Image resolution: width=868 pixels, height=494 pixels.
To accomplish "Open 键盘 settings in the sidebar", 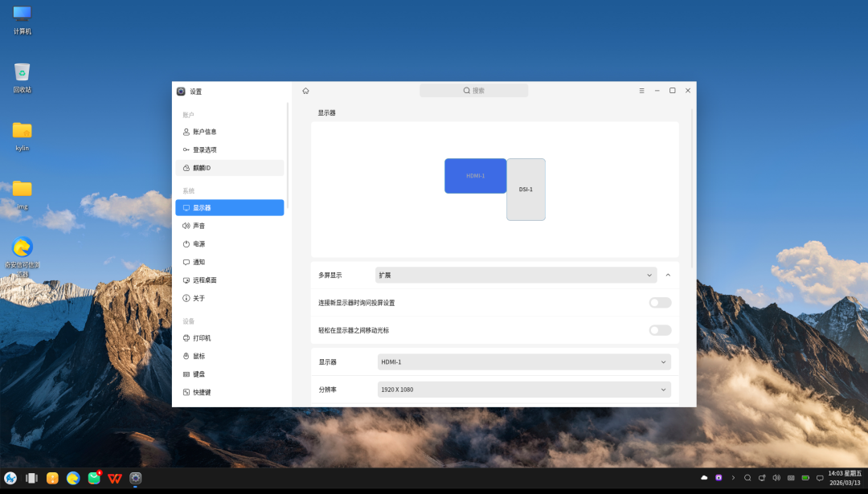I will tap(230, 374).
